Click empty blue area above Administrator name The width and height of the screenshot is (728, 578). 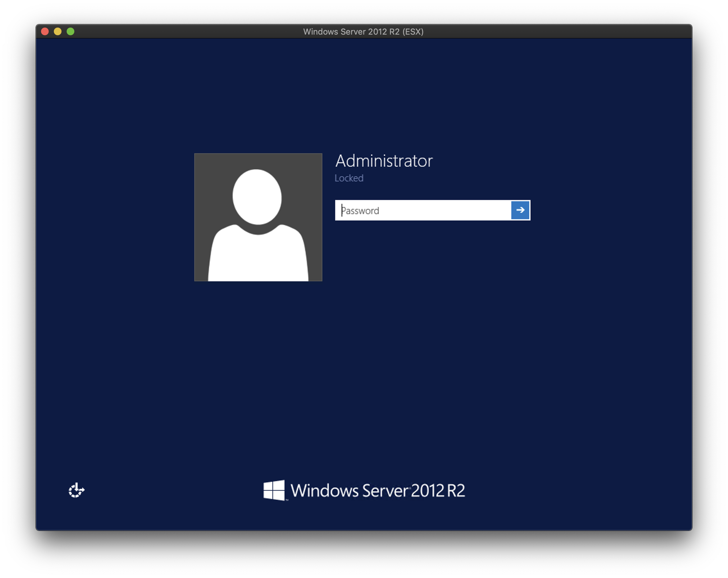384,101
